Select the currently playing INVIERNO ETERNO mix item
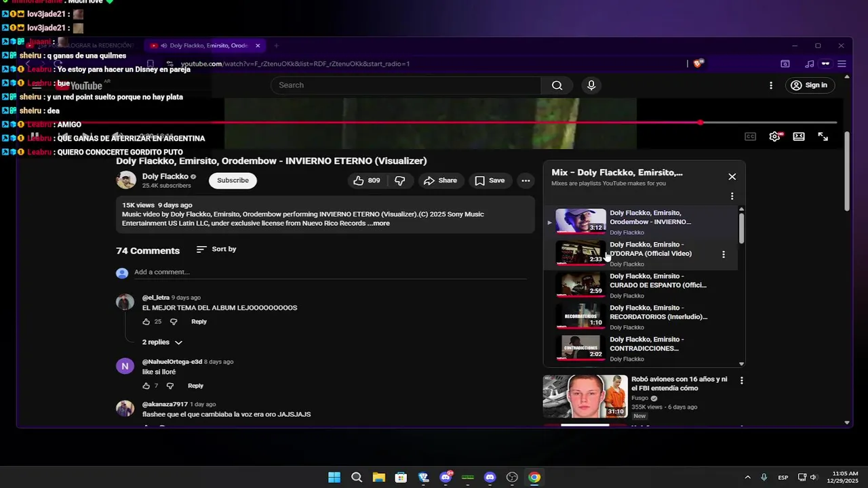 click(640, 222)
